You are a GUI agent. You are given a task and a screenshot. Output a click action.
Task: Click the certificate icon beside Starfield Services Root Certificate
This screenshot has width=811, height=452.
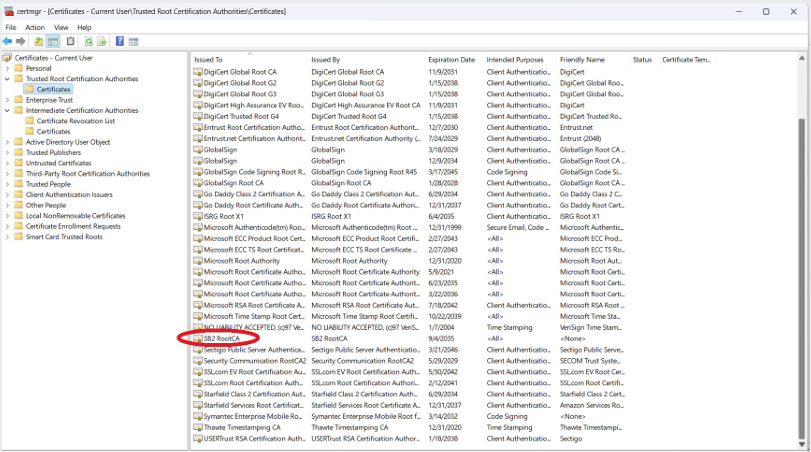(x=198, y=405)
